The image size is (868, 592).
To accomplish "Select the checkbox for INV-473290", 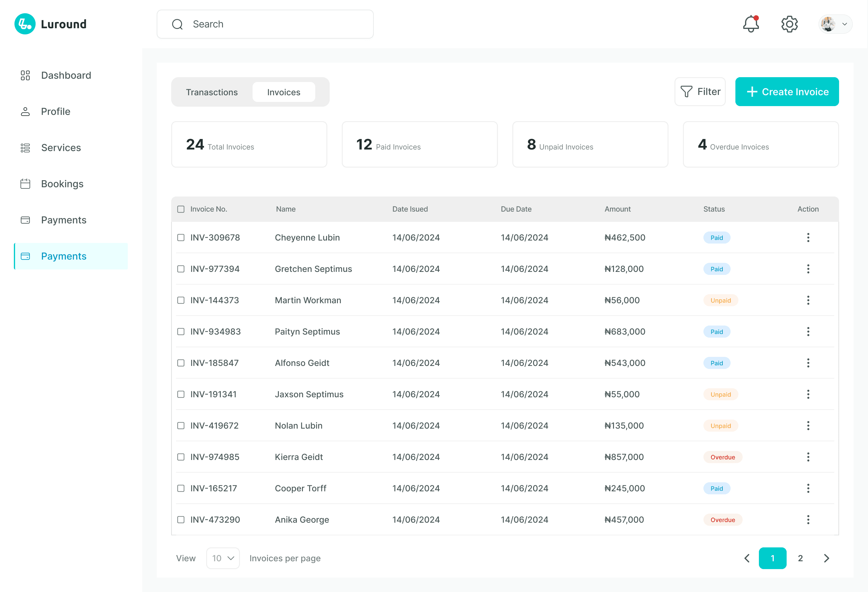I will [x=181, y=520].
